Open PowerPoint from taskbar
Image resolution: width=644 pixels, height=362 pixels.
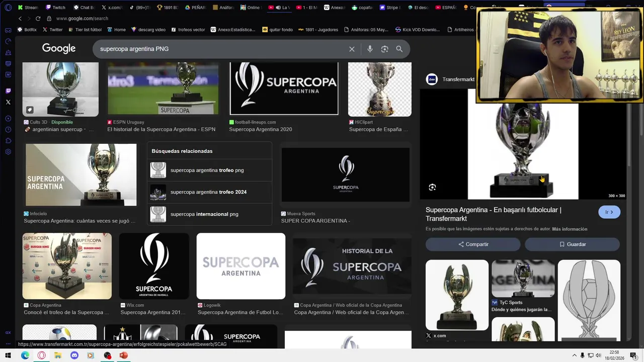124,355
